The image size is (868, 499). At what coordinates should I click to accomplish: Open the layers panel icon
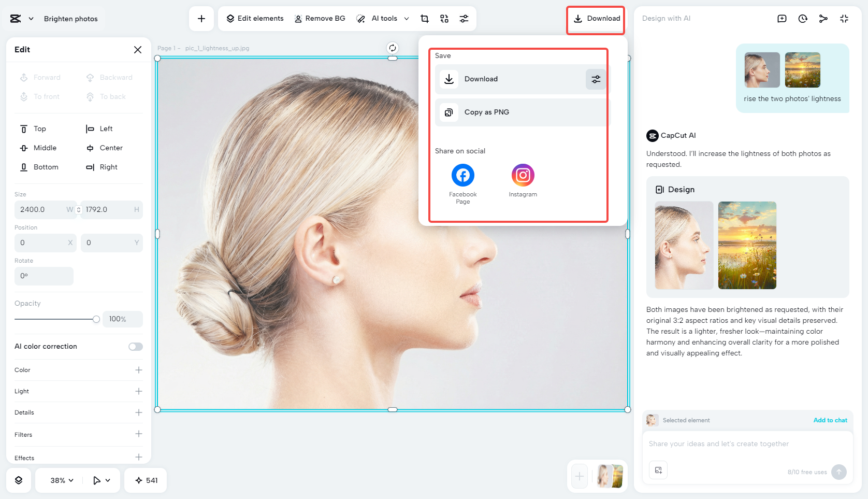click(x=19, y=480)
